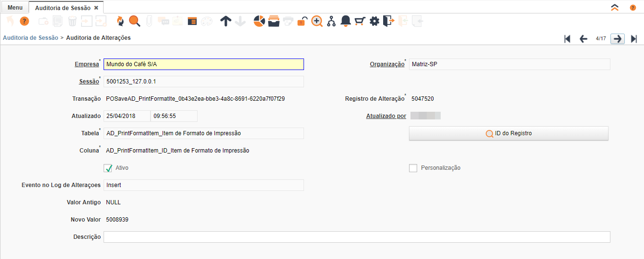Switch to the Menu tab
Viewport: 644px width, 259px height.
point(15,8)
